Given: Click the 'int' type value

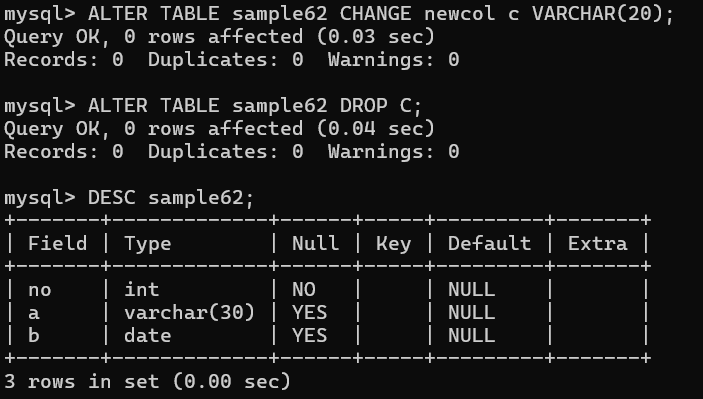Looking at the screenshot, I should [x=142, y=289].
